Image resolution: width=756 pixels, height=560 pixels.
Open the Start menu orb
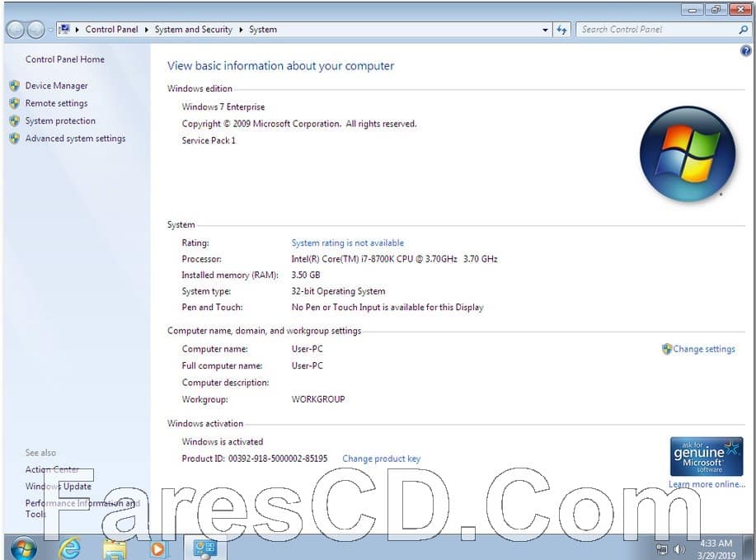click(23, 548)
